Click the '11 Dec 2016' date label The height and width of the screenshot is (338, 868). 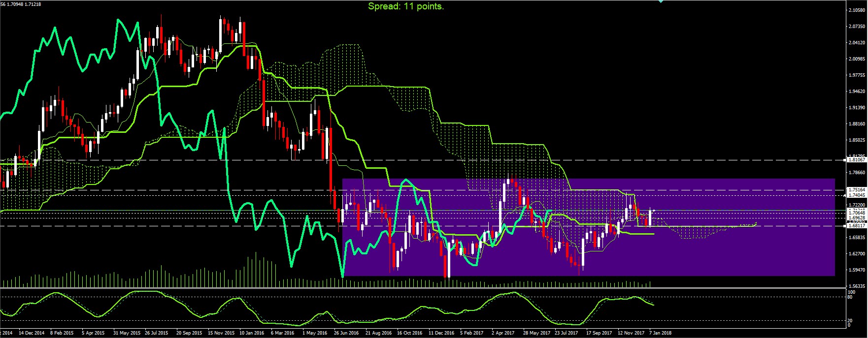[x=441, y=333]
